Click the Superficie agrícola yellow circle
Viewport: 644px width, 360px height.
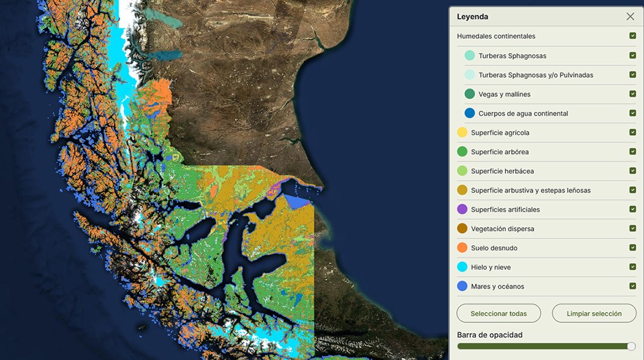click(x=462, y=133)
